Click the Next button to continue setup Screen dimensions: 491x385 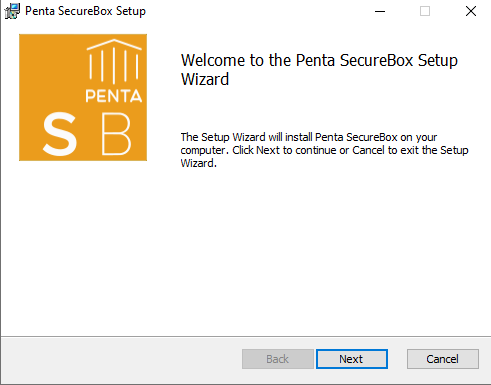tap(352, 359)
